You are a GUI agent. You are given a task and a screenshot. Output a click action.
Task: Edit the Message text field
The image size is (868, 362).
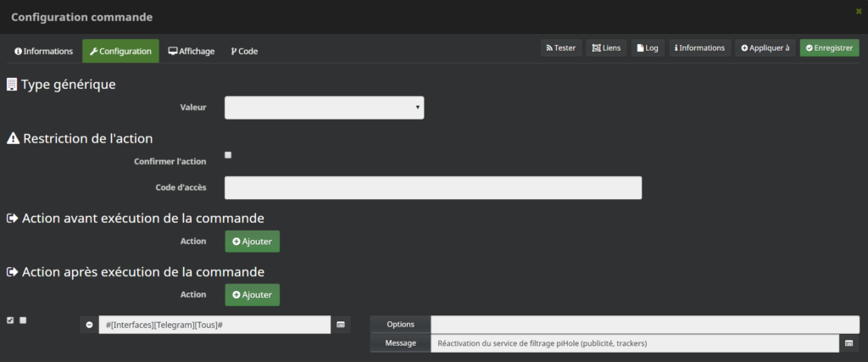pyautogui.click(x=635, y=343)
